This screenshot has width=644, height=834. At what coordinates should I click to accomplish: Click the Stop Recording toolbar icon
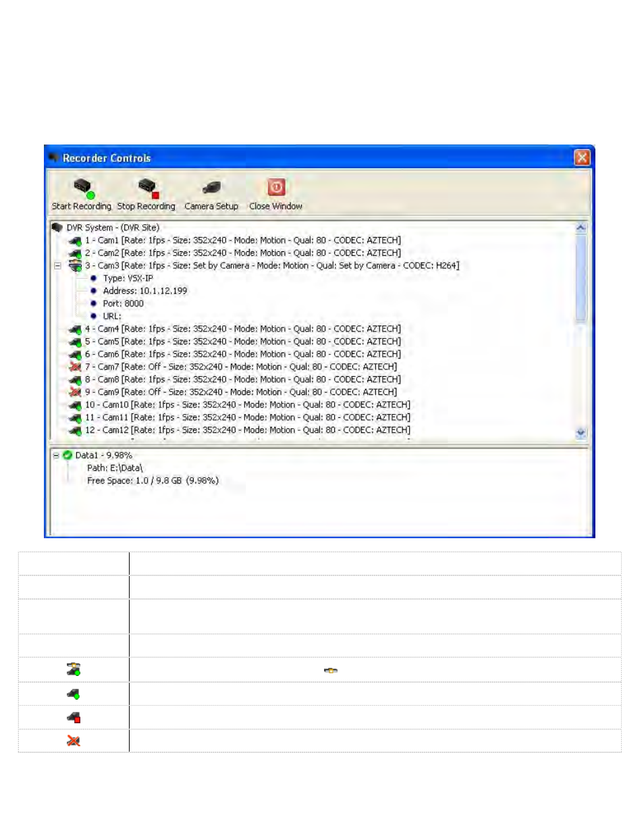coord(148,188)
